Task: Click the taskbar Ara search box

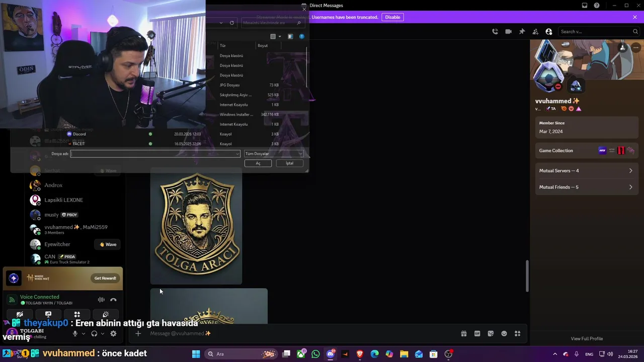Action: tap(240, 354)
